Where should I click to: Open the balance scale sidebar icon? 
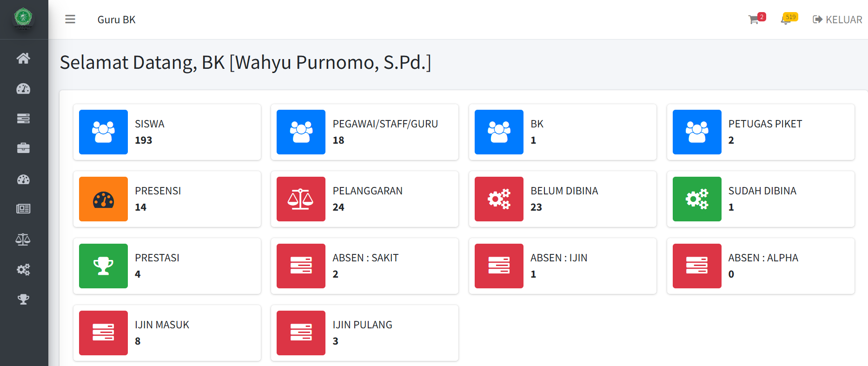click(x=23, y=240)
